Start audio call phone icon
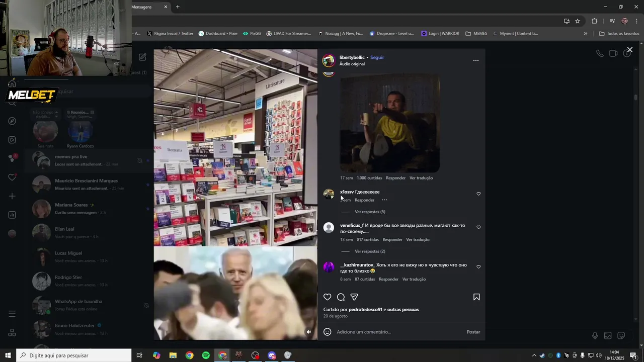Viewport: 644px width, 362px height. [600, 53]
